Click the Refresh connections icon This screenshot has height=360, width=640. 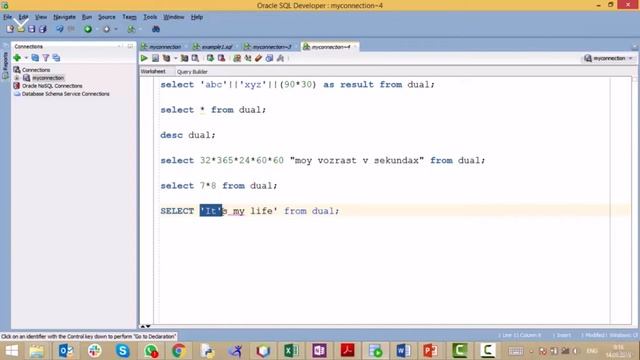35,58
